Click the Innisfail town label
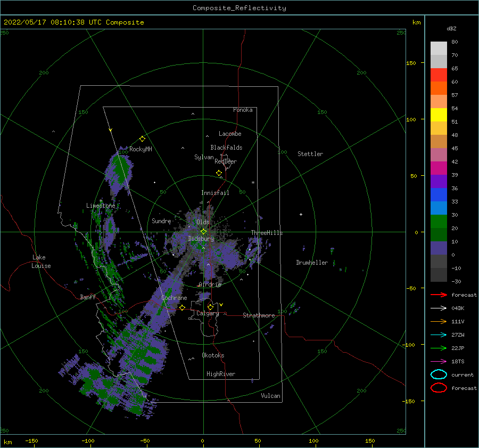Viewport: 479px width, 448px height. click(x=215, y=193)
